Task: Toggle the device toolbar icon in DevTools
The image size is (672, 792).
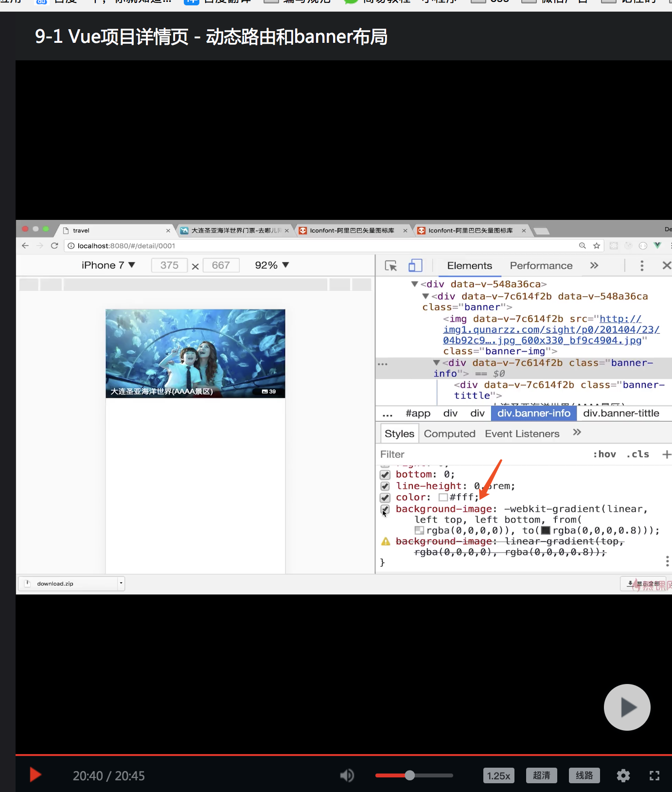Action: coord(415,265)
